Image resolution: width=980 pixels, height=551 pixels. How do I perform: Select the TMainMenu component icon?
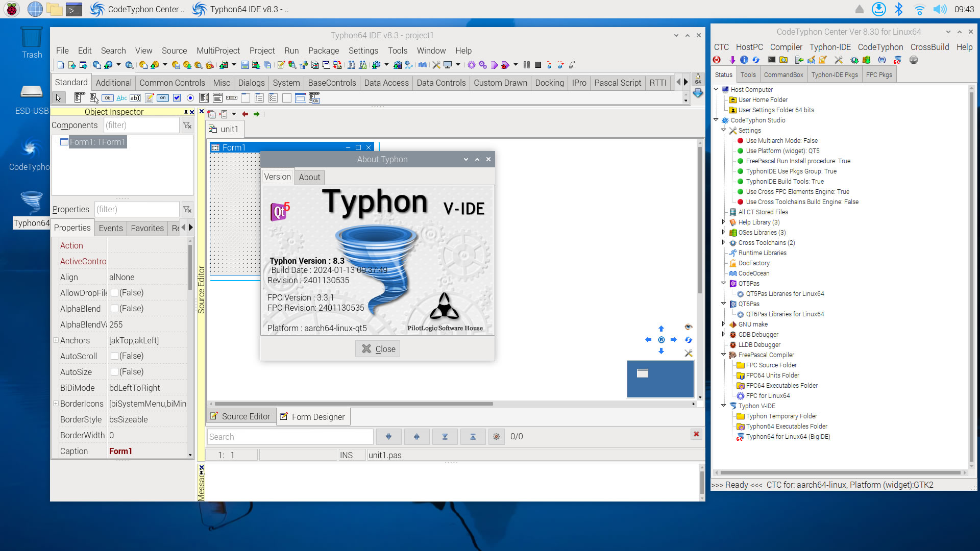coord(79,98)
